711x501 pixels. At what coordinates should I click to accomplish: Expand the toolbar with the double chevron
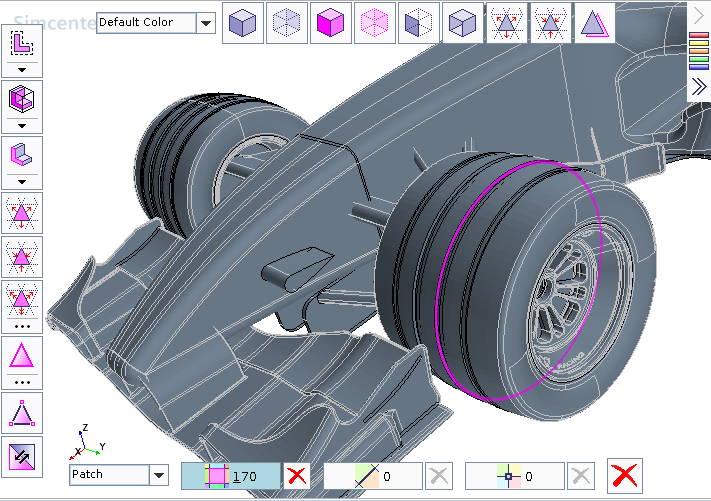point(699,87)
